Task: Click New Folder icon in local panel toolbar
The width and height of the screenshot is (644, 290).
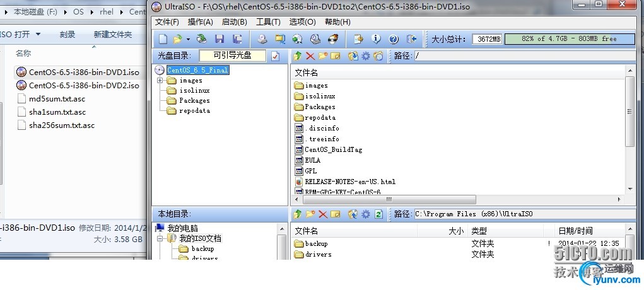Action: [x=310, y=214]
